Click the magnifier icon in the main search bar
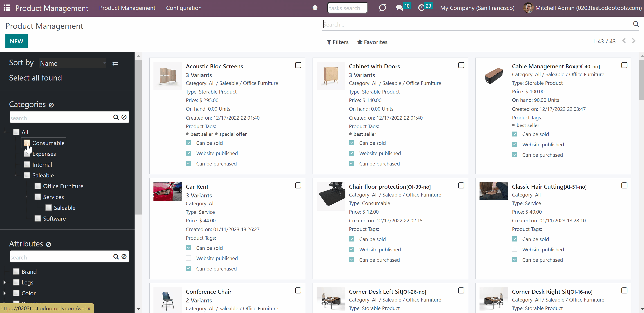The width and height of the screenshot is (644, 313). (x=636, y=24)
